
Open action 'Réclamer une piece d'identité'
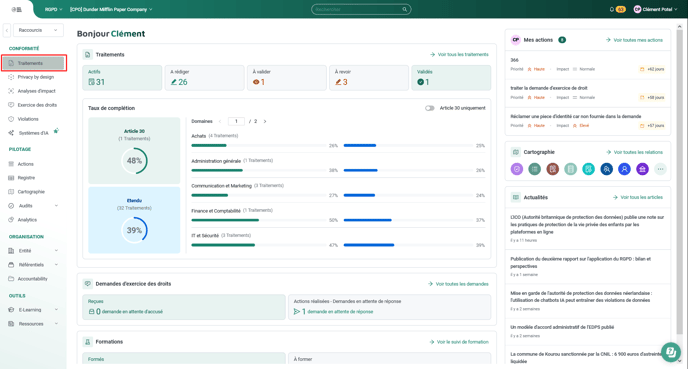[x=588, y=121]
